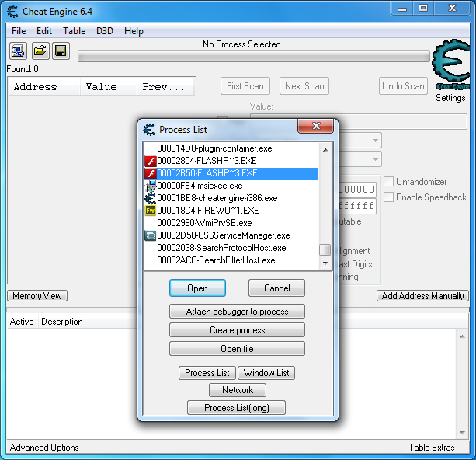Open the D3D menu

click(x=105, y=31)
